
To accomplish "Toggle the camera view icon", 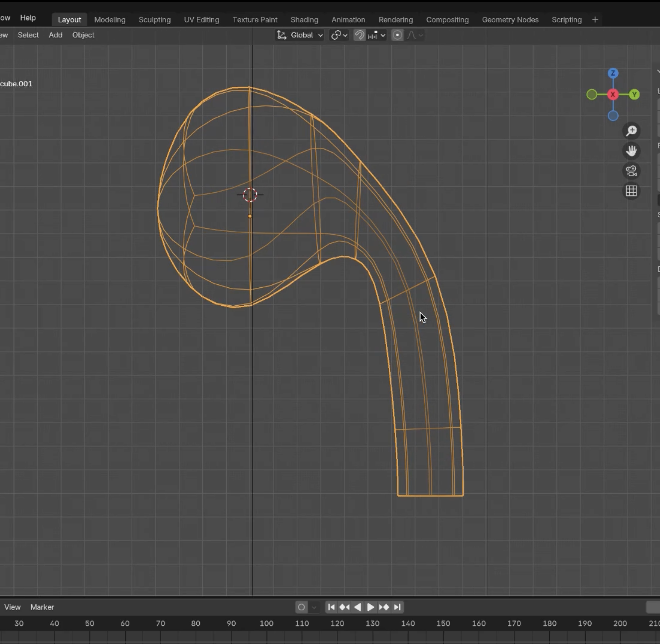I will 631,171.
